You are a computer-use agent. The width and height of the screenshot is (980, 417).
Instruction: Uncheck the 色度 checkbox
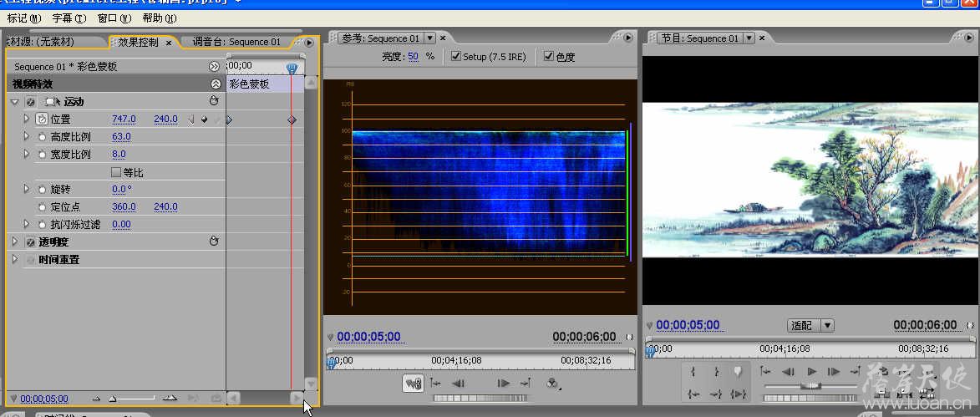click(x=549, y=56)
